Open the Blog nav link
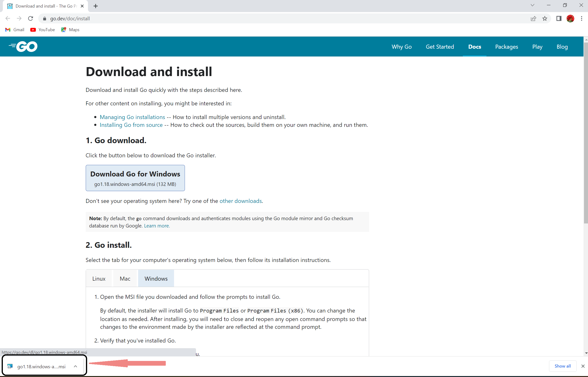This screenshot has width=588, height=377. 562,47
